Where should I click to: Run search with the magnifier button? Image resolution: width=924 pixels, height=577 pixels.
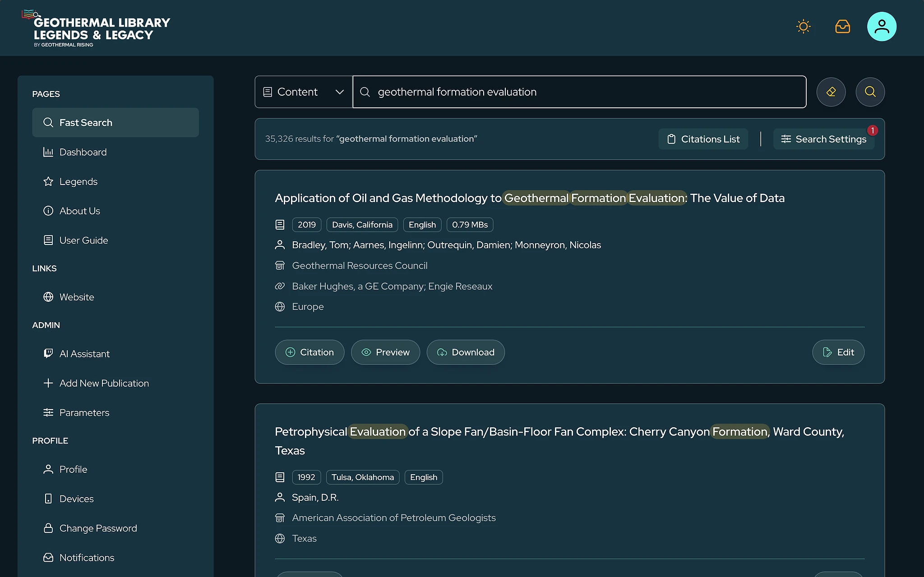870,92
